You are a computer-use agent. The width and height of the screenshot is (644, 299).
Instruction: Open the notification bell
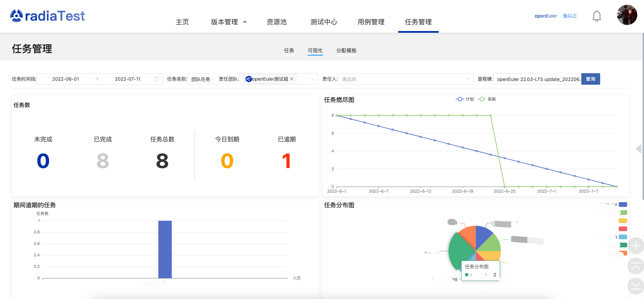[596, 16]
